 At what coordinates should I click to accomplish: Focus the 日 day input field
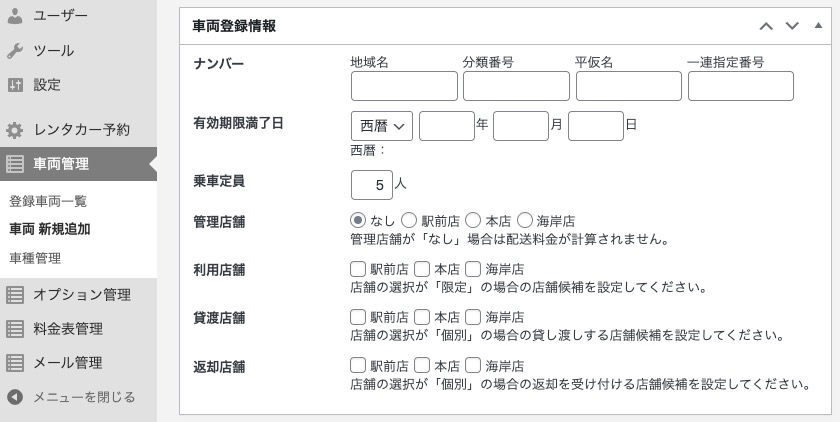[x=596, y=126]
